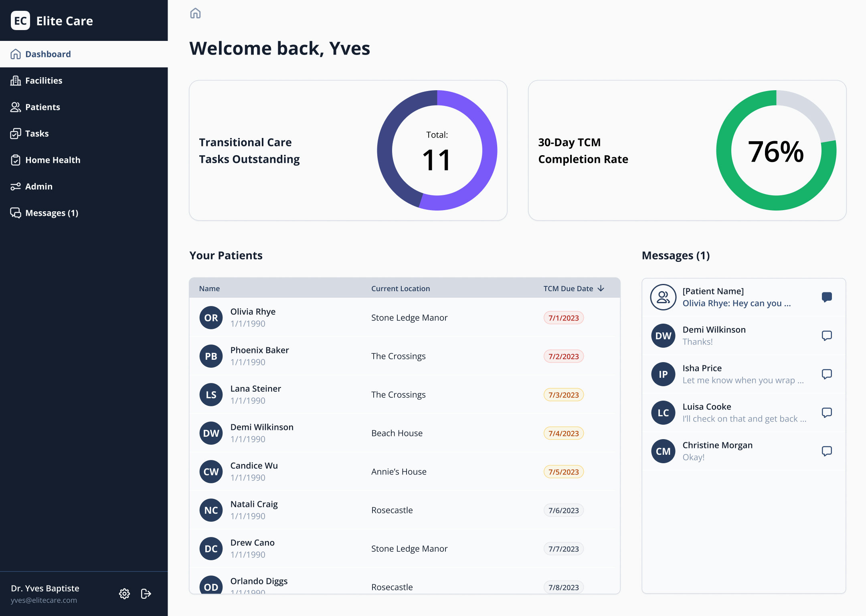
Task: Select the Facilities icon in the sidebar
Action: [16, 80]
